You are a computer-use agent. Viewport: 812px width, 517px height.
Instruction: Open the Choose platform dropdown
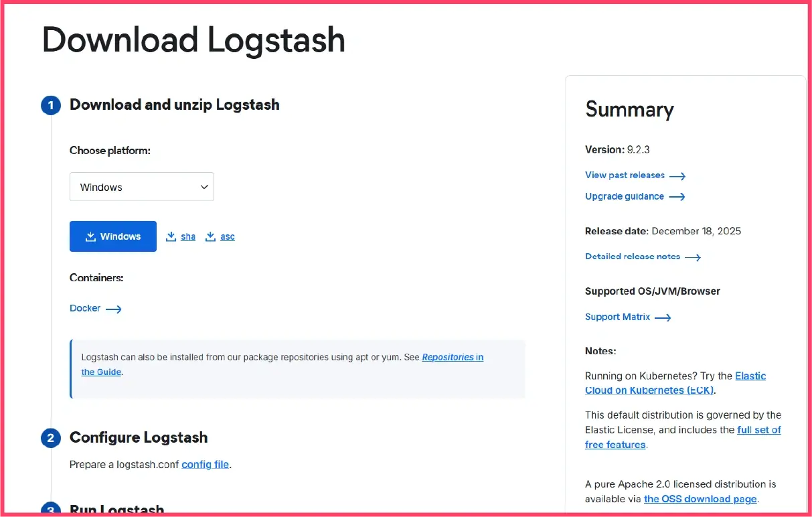(141, 187)
